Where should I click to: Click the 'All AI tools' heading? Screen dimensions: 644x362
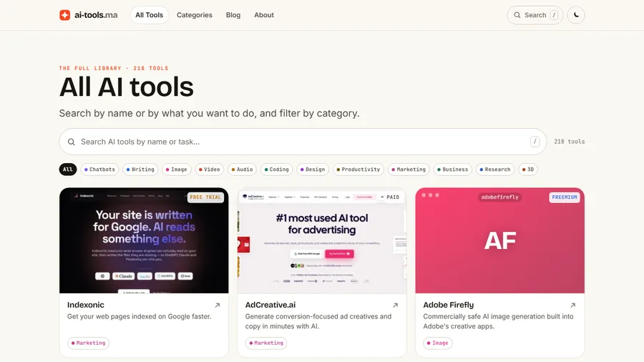[x=126, y=87]
